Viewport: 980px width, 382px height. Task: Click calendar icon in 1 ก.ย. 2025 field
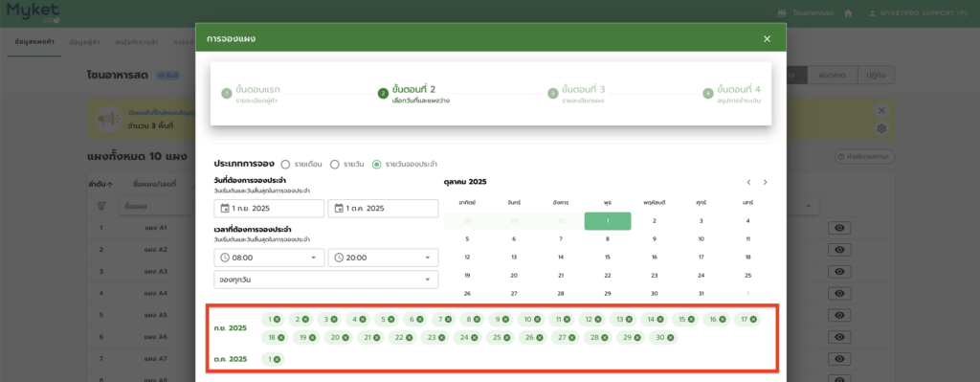coord(225,208)
